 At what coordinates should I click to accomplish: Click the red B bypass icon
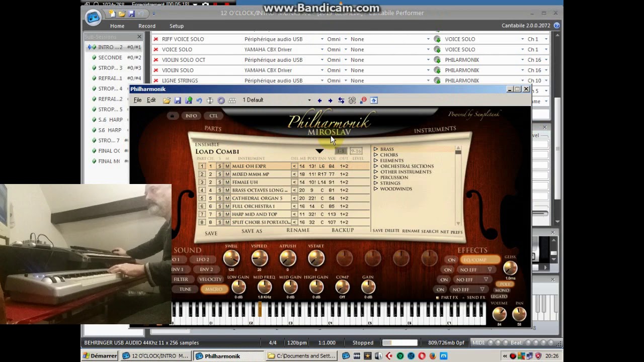pos(363,101)
